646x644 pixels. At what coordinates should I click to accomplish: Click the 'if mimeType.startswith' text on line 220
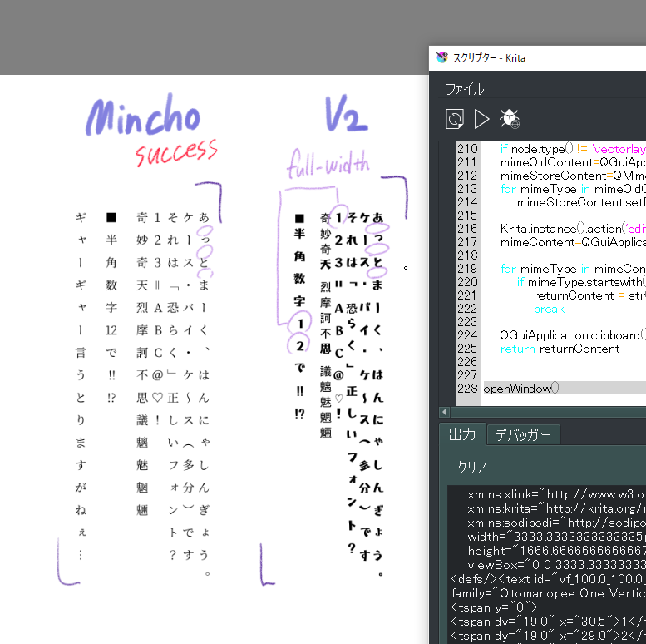click(579, 282)
